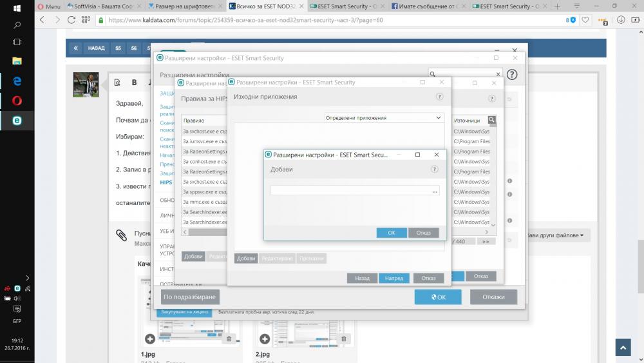Click Отказ in Изходни приложения dialog
Viewport: 644px width, 363px height.
428,279
